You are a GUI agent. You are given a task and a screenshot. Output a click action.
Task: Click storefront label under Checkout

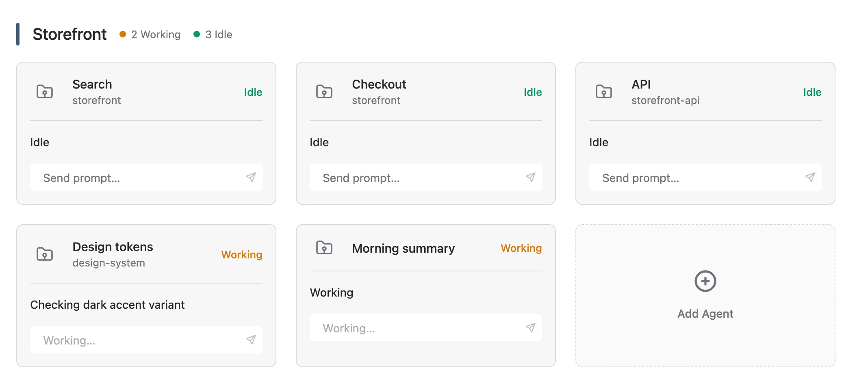pyautogui.click(x=376, y=100)
